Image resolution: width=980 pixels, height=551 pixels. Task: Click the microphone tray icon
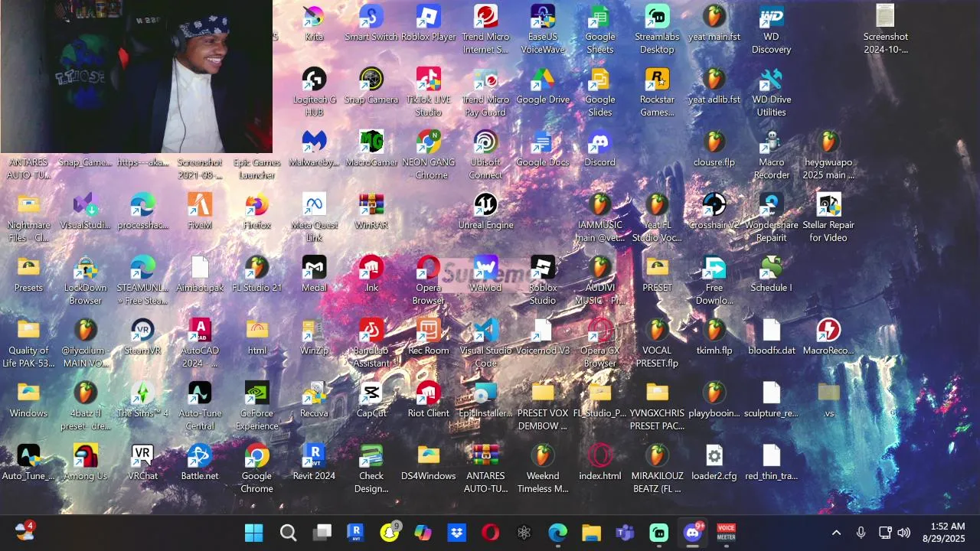[x=861, y=533]
